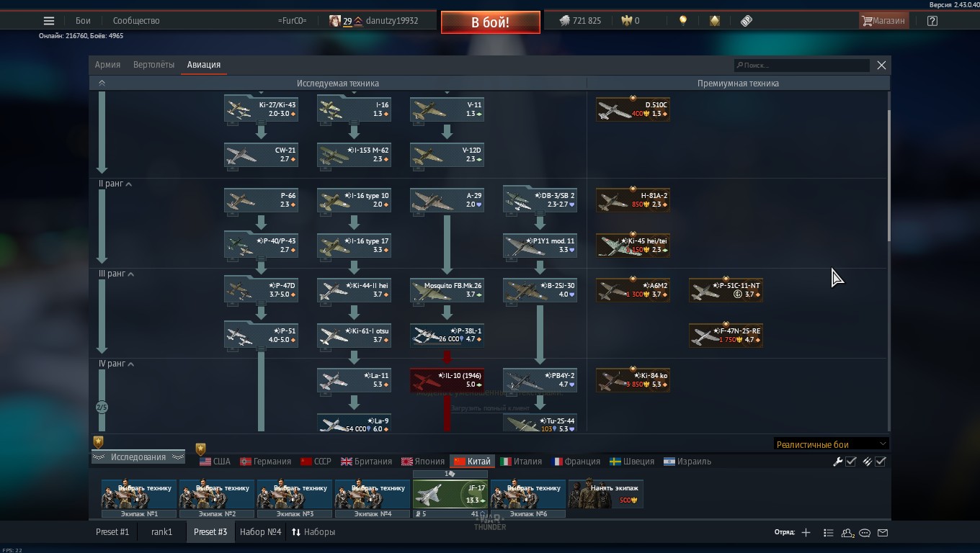Select the I-16 aircraft card
This screenshot has width=980, height=553.
click(x=354, y=109)
